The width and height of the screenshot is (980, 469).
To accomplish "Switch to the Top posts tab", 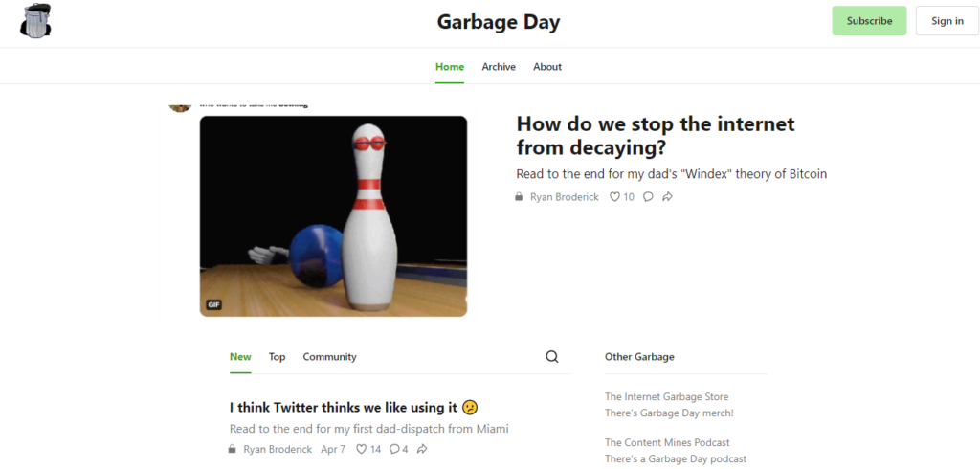I will pos(277,357).
